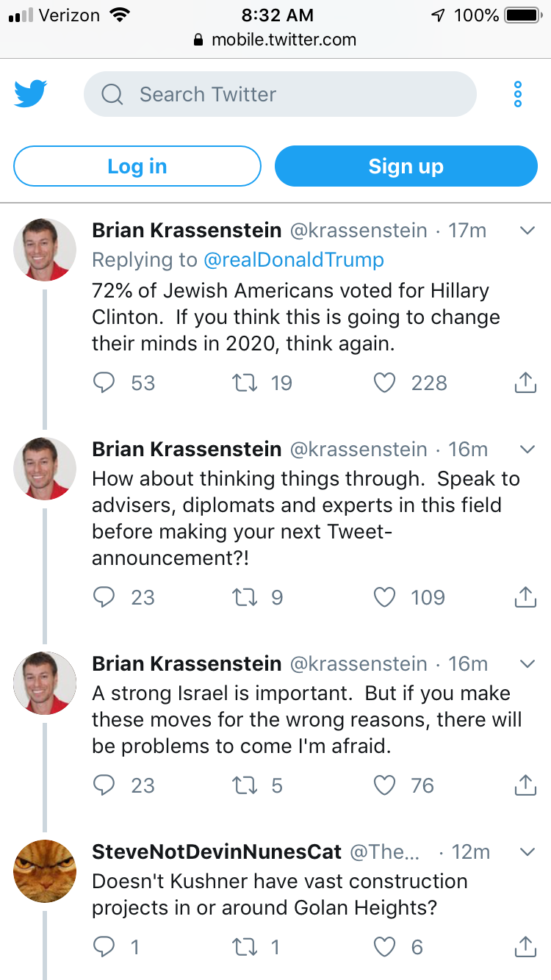
Task: Click the Twitter bird logo
Action: pyautogui.click(x=31, y=94)
